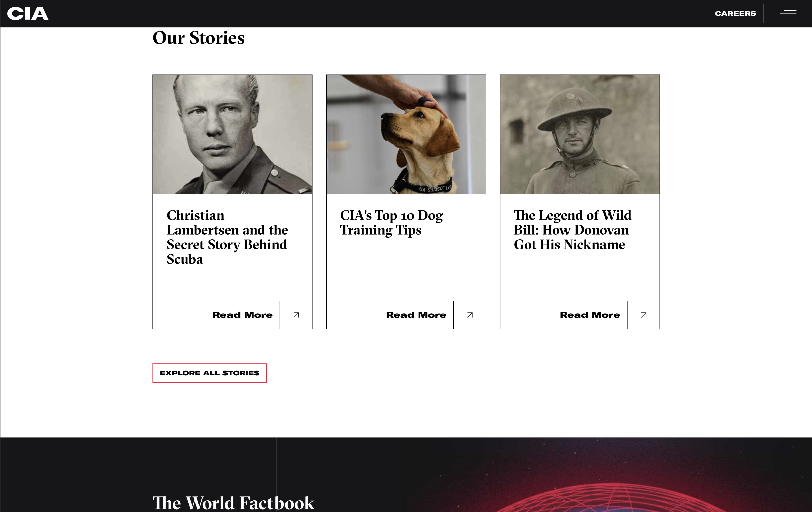The width and height of the screenshot is (812, 512).
Task: Click Explore All Stories button
Action: click(x=209, y=373)
